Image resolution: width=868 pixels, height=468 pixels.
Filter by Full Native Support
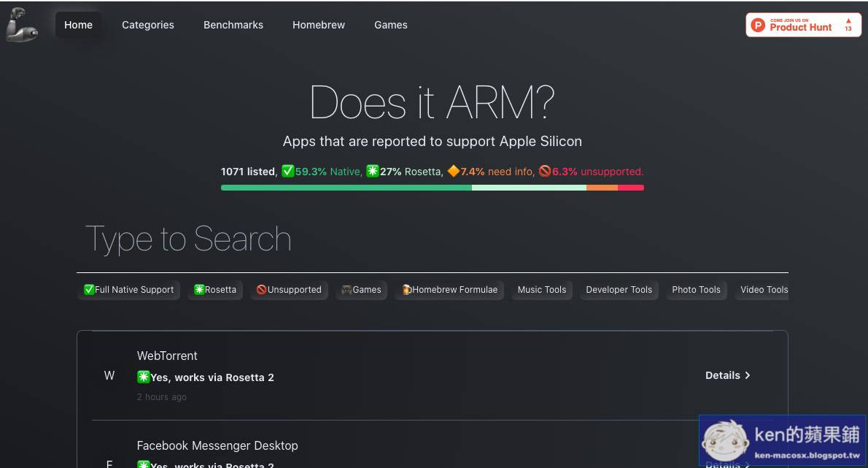128,290
